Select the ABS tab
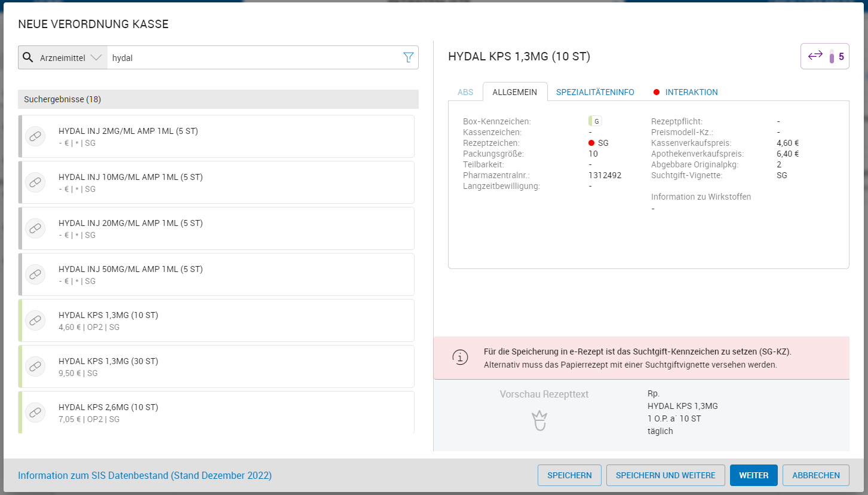The width and height of the screenshot is (868, 495). 465,92
